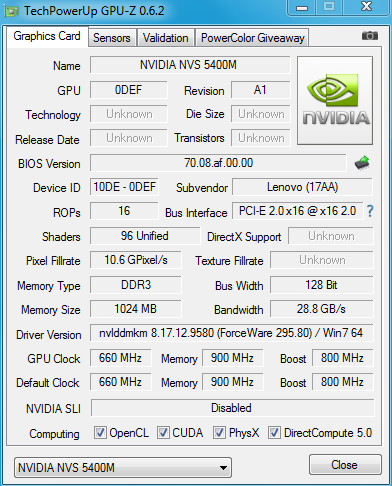Click the GPU-Z title bar app icon

coord(11,11)
